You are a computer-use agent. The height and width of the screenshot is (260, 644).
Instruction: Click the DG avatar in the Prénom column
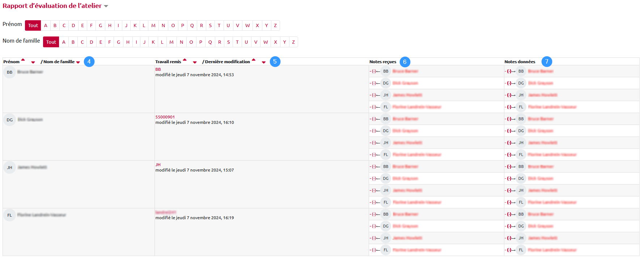[x=10, y=120]
